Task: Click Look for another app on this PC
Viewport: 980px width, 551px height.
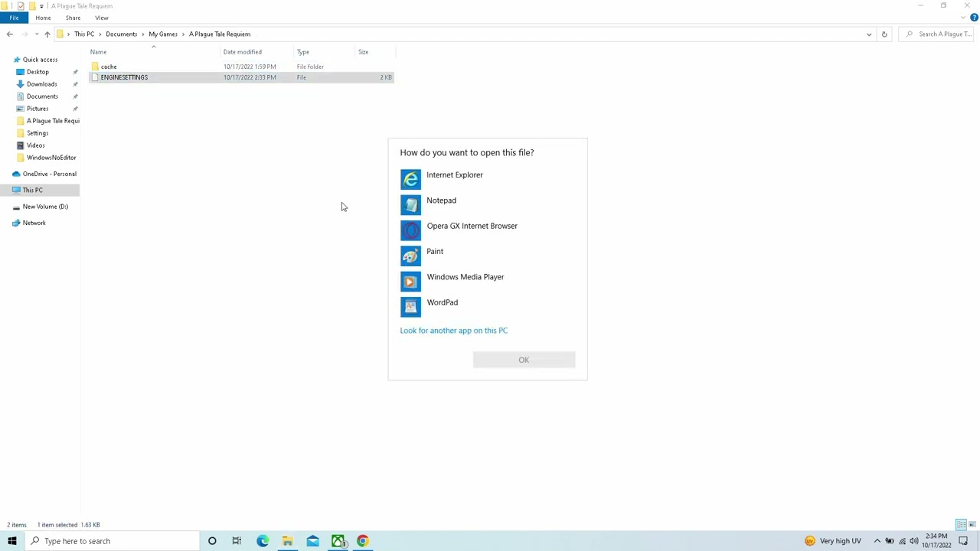Action: tap(453, 331)
